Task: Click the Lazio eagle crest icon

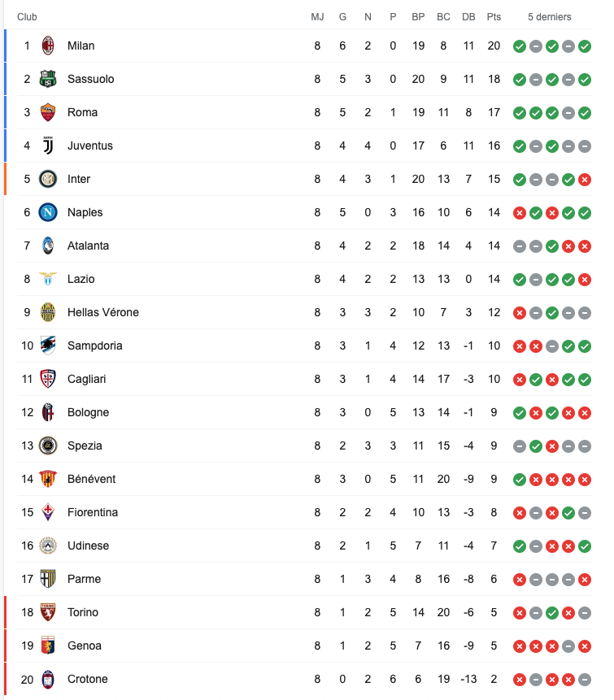Action: pyautogui.click(x=48, y=279)
